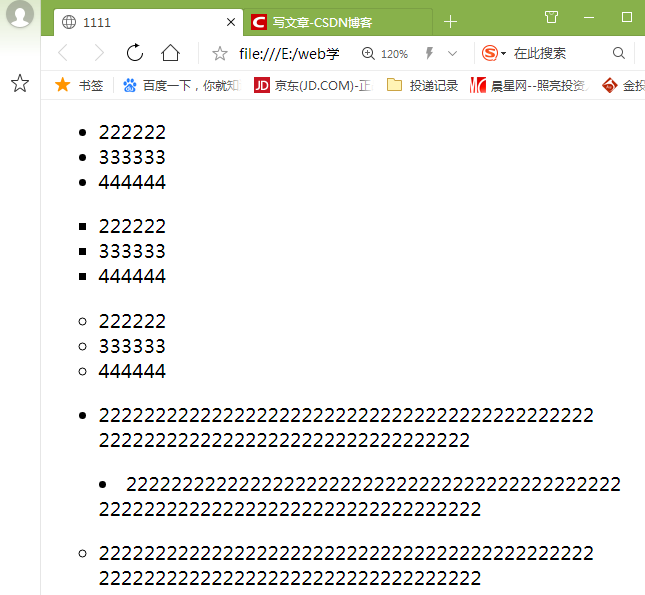Screen dimensions: 645x595
Task: Click the long 2222 item with hollow circle bullet
Action: 346,566
